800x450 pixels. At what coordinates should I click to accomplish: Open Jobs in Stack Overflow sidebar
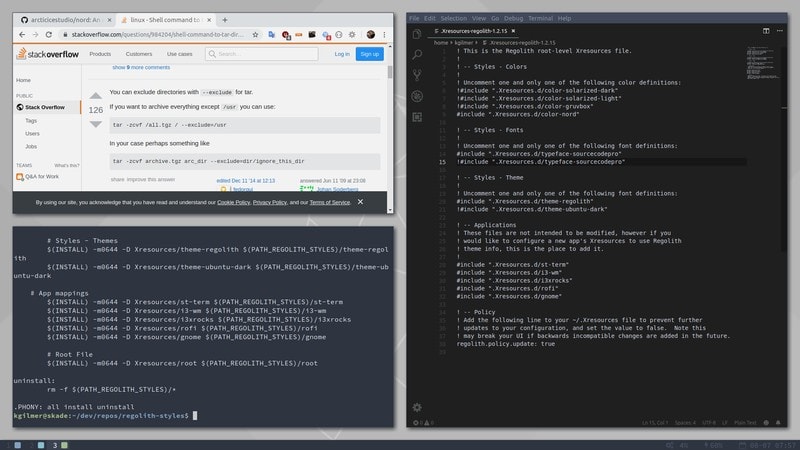pos(31,146)
